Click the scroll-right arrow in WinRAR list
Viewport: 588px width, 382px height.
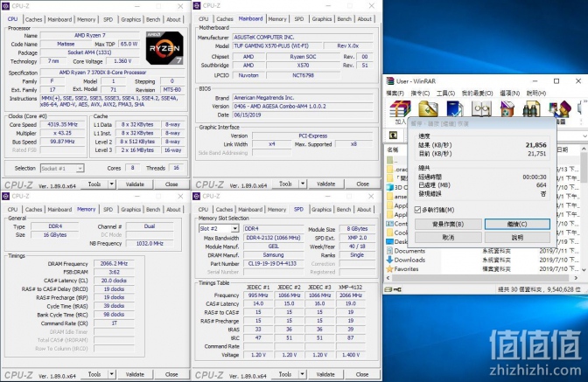click(x=576, y=278)
